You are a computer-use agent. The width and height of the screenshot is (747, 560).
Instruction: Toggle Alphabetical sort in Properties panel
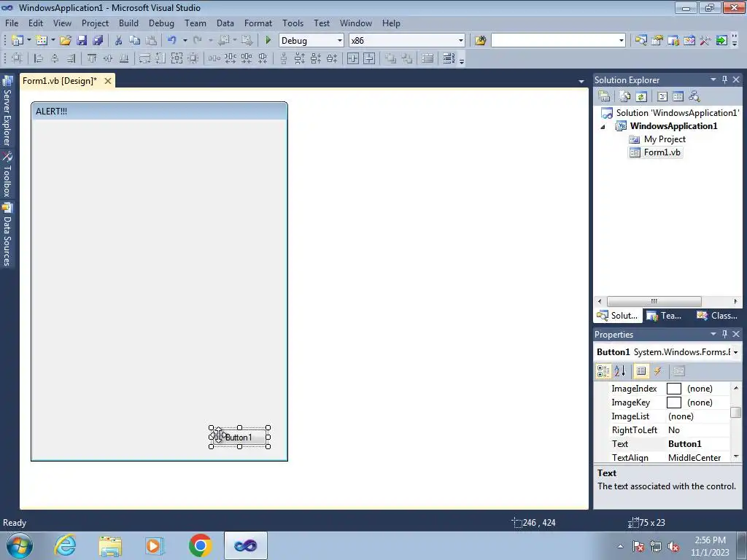click(x=620, y=371)
